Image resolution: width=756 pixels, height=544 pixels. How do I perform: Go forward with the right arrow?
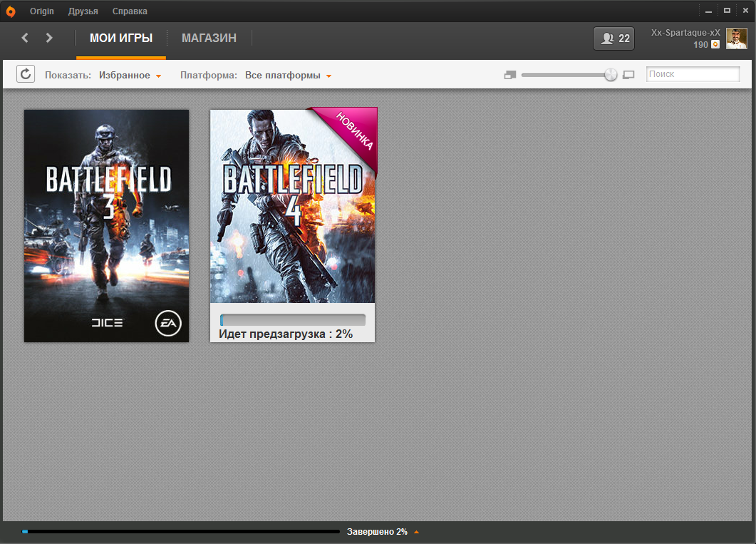pyautogui.click(x=49, y=38)
